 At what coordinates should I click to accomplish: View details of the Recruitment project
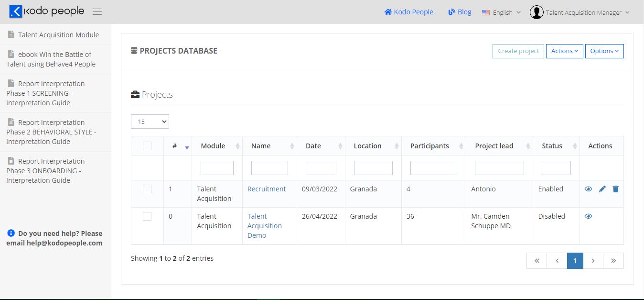tap(588, 189)
